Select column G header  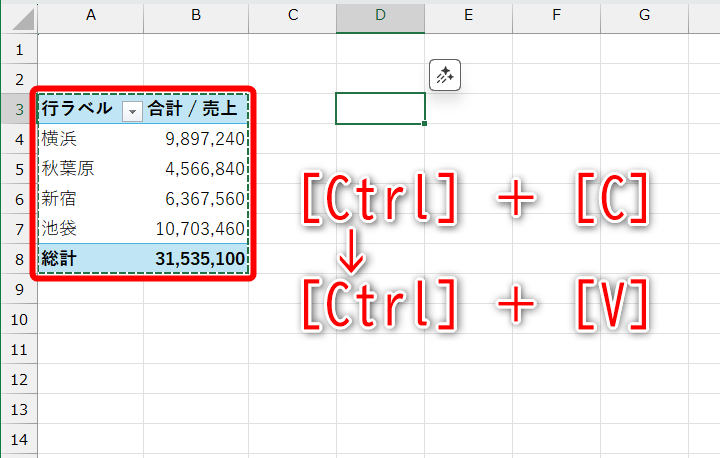point(644,16)
